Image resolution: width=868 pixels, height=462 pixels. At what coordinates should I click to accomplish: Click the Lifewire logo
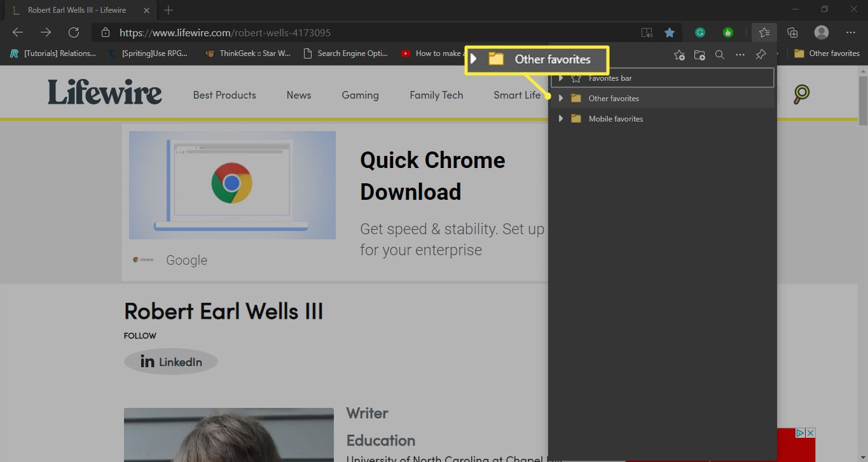point(105,93)
